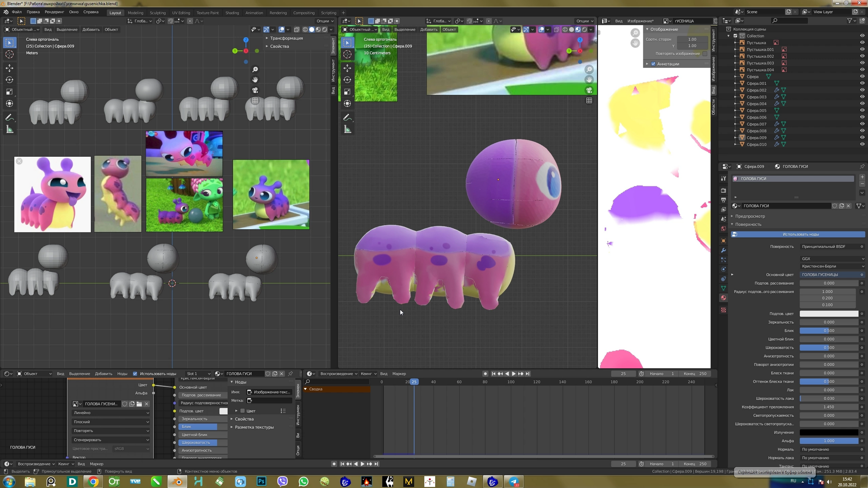Unlink material ГОЛОВА ГУСИ with X button
Image resolution: width=868 pixels, height=488 pixels.
[x=849, y=206]
